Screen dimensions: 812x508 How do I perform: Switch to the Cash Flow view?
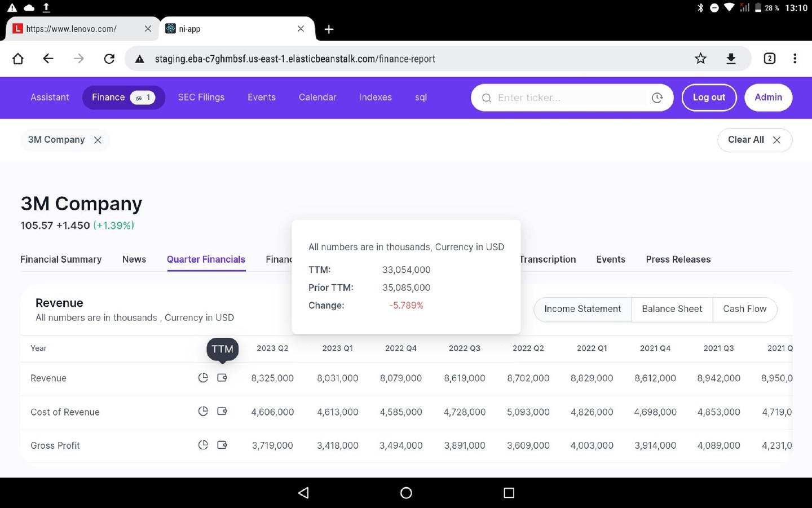point(745,309)
